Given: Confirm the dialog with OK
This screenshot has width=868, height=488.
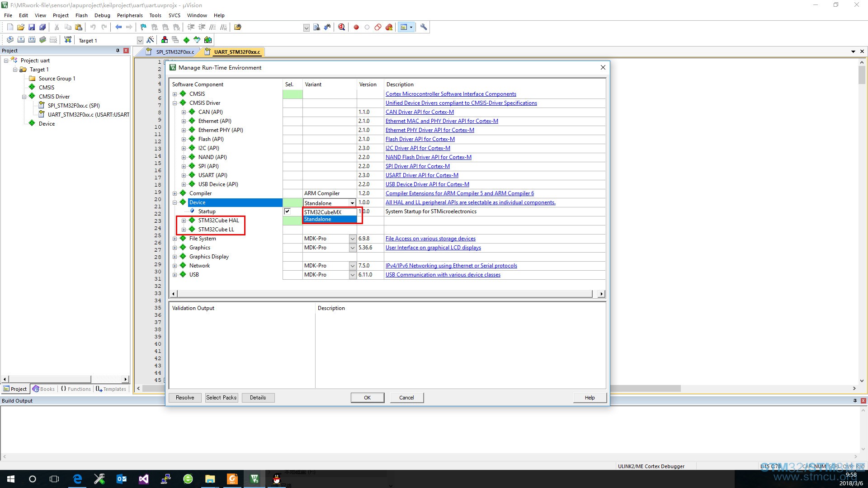Looking at the screenshot, I should [368, 398].
